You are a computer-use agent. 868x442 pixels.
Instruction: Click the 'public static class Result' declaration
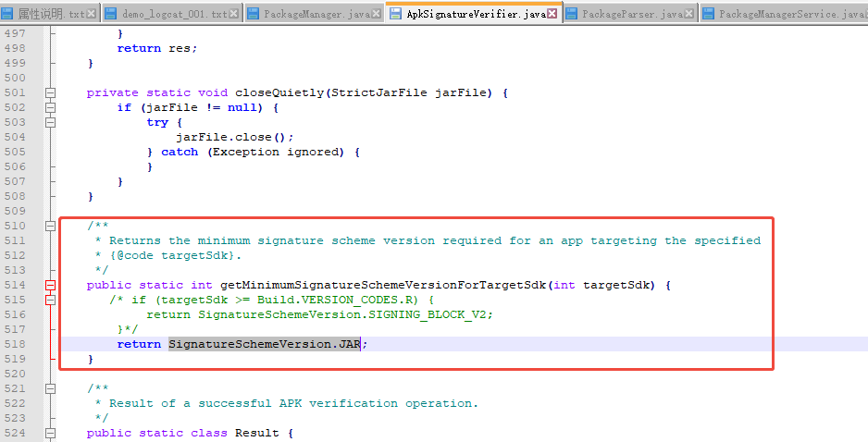point(182,433)
